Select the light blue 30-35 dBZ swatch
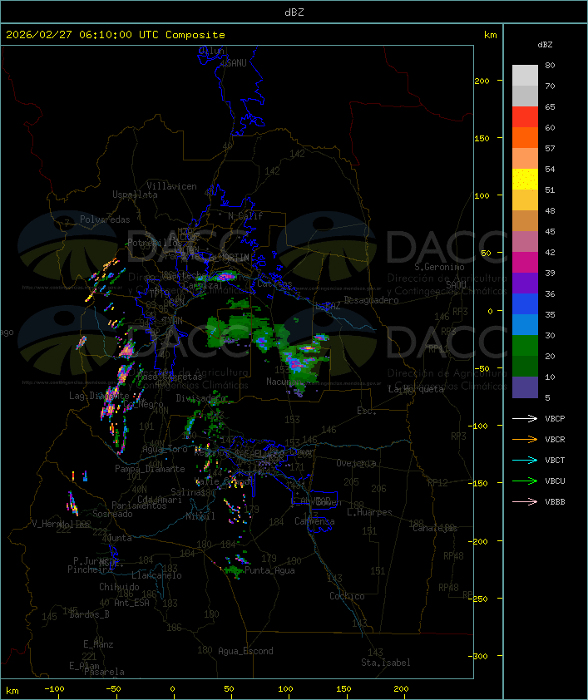Image resolution: width=588 pixels, height=700 pixels. click(x=525, y=325)
